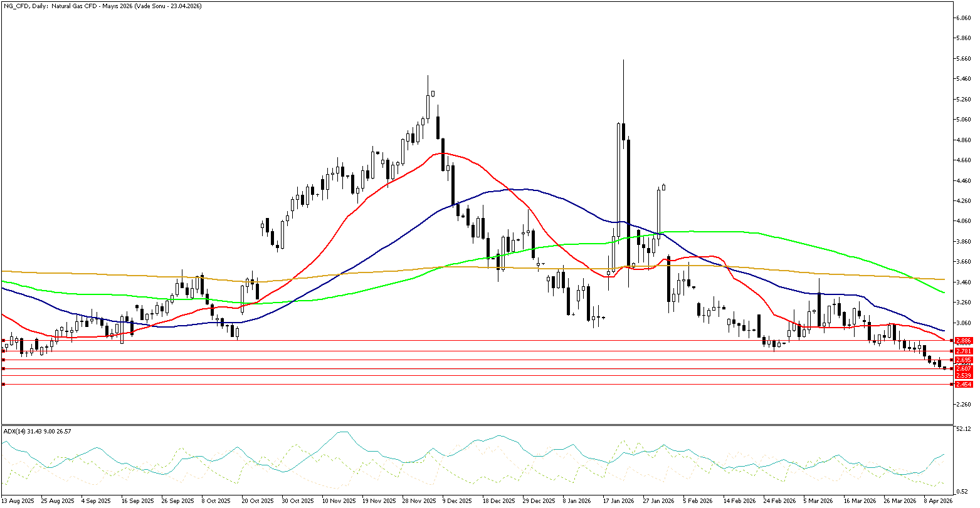Screen dimensions: 980x508
Task: Click the 8 Oct 2025 date label
Action: click(216, 501)
